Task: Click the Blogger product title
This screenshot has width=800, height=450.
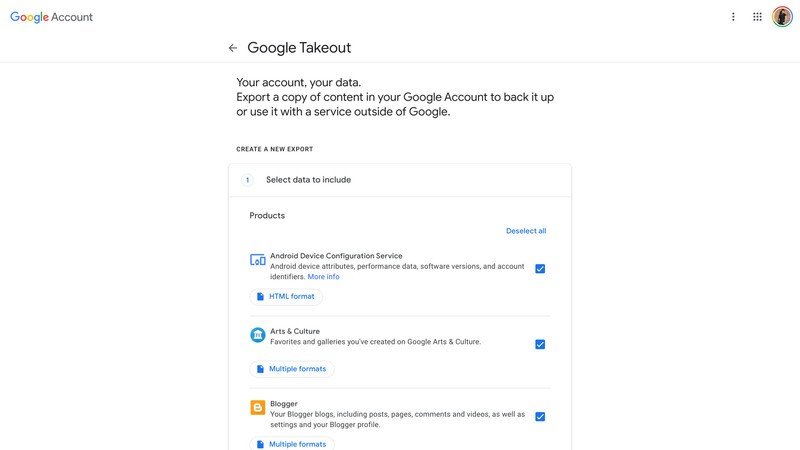Action: pyautogui.click(x=284, y=404)
